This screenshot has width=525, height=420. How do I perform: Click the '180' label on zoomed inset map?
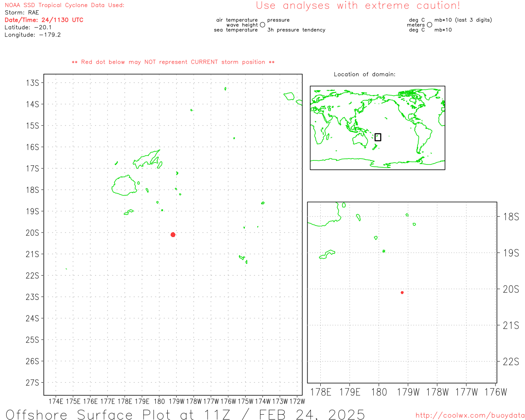point(379,392)
